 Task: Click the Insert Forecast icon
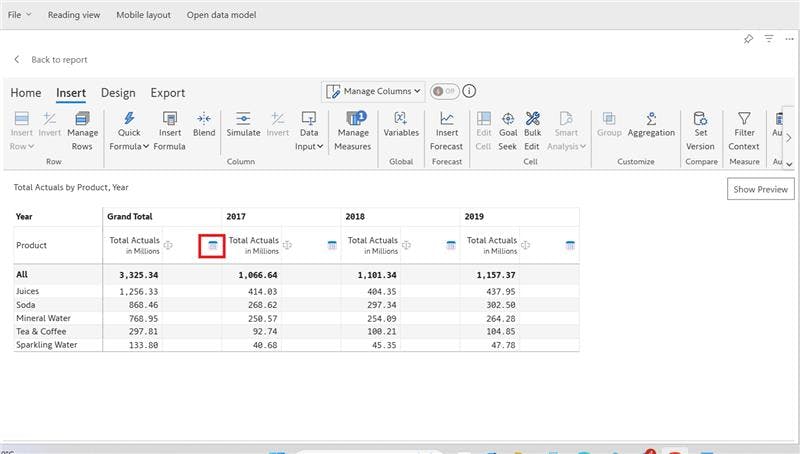[x=447, y=119]
